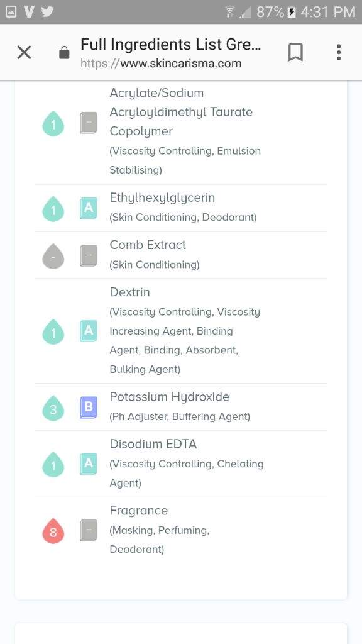The image size is (362, 644).
Task: Tap the A rating book icon for Ethylhexylglycerin
Action: pos(89,208)
